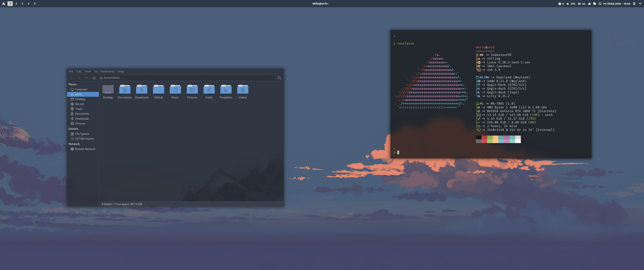The height and width of the screenshot is (270, 644).
Task: Open the file manager search icon
Action: click(279, 78)
